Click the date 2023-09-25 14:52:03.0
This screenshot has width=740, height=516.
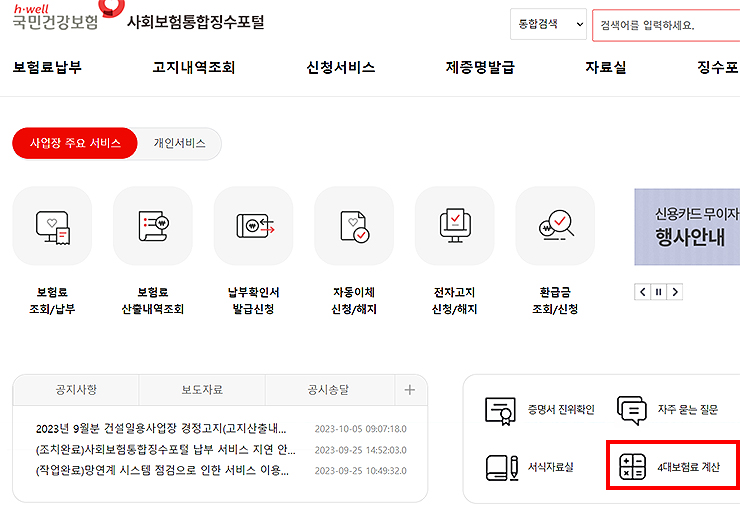361,450
